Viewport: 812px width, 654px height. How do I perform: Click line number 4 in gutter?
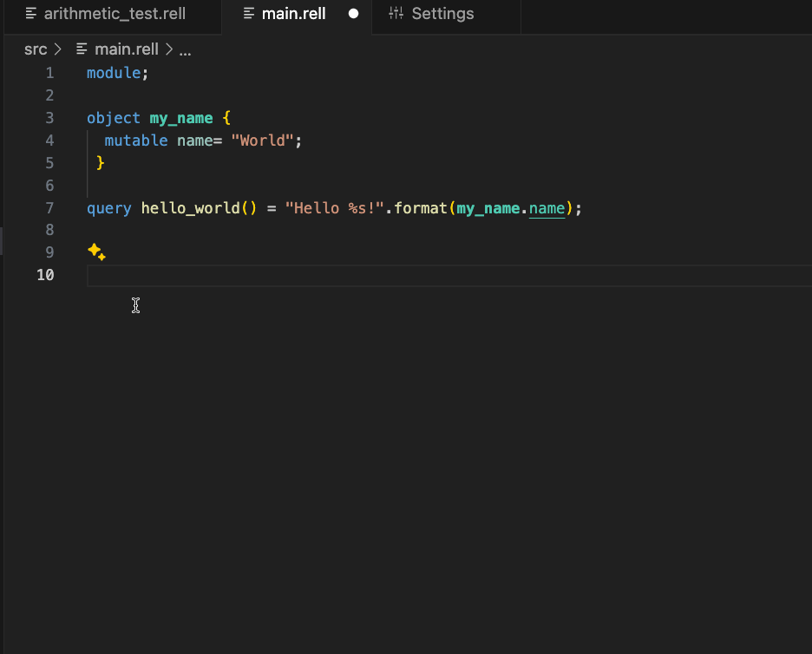click(x=49, y=141)
